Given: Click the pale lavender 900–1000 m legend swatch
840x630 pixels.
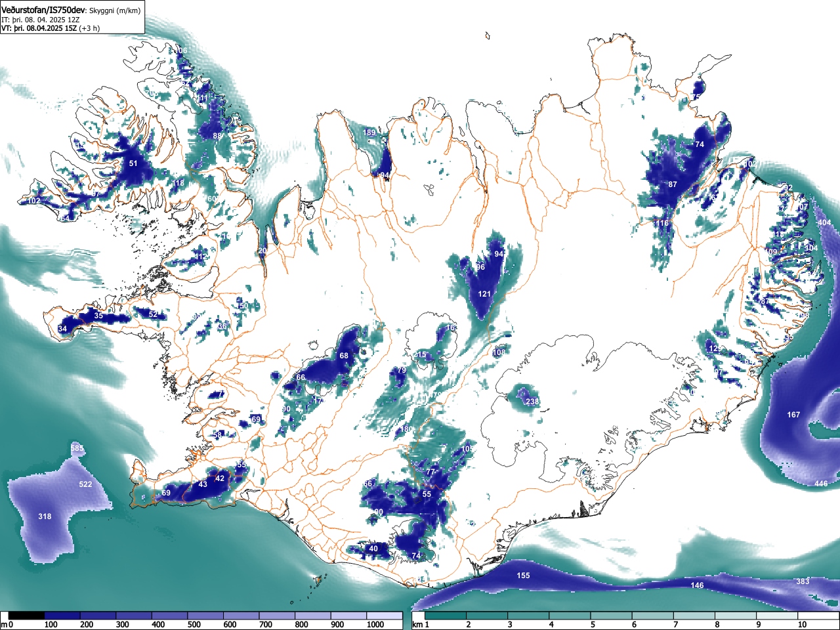Looking at the screenshot, I should tap(348, 616).
